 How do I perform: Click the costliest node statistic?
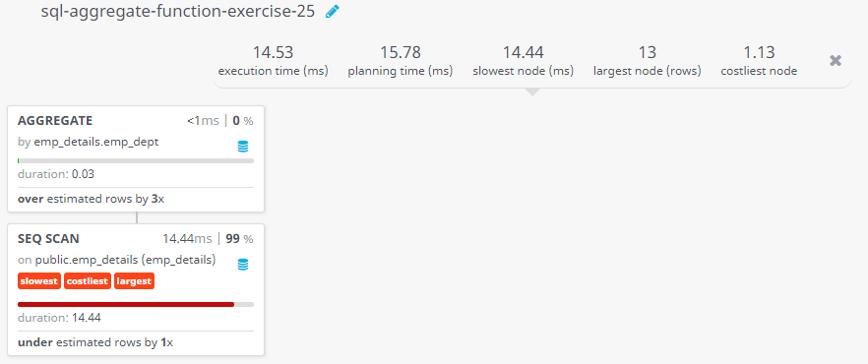pos(759,61)
